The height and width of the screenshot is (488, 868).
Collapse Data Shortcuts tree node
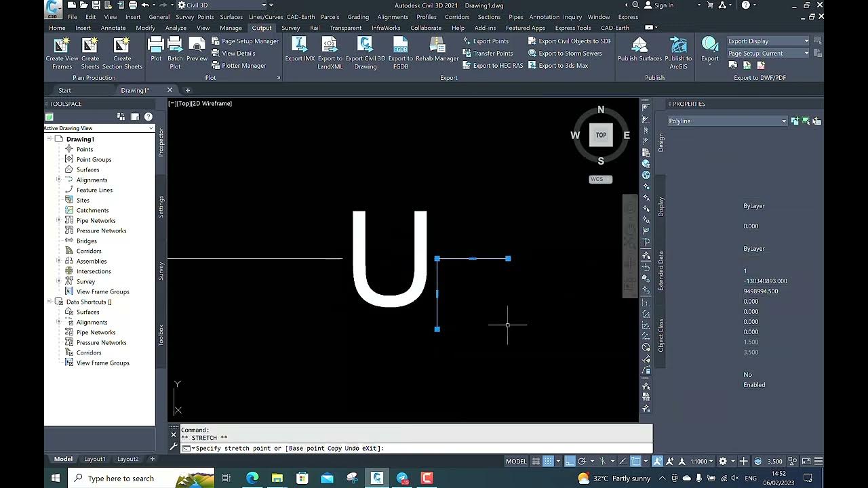50,302
